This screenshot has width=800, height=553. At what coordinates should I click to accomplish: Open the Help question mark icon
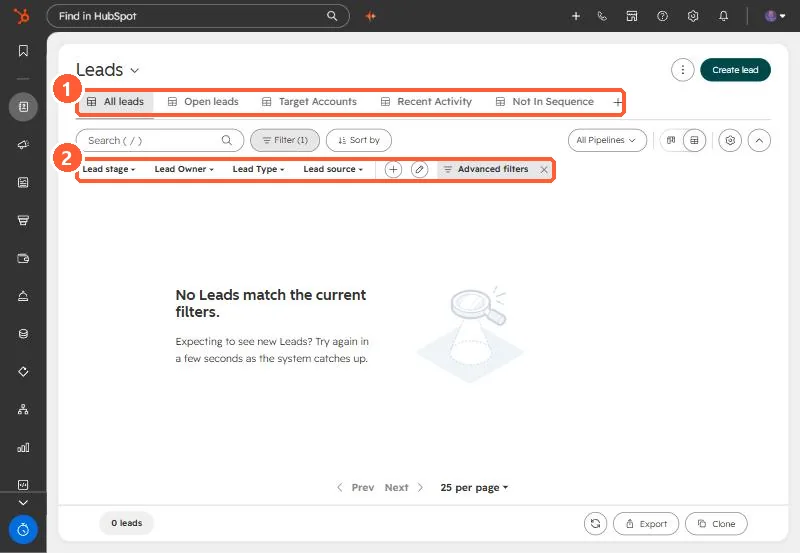[662, 16]
